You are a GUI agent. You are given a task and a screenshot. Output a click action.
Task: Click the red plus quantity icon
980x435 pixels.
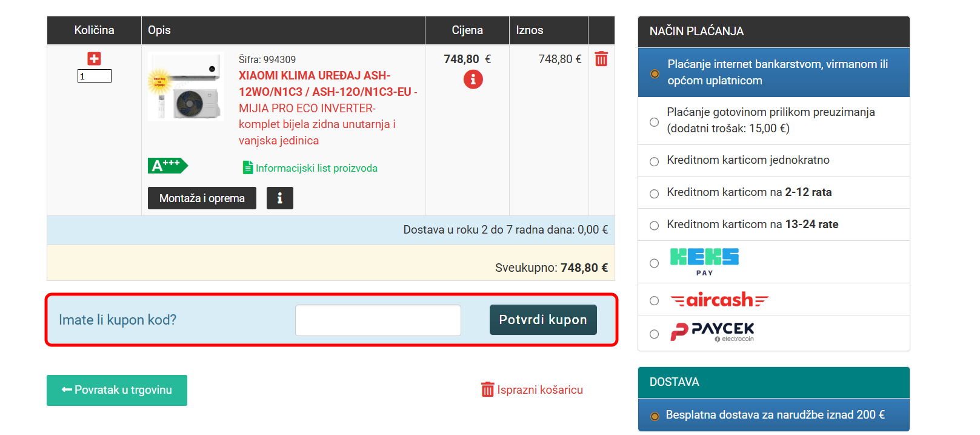[x=94, y=58]
